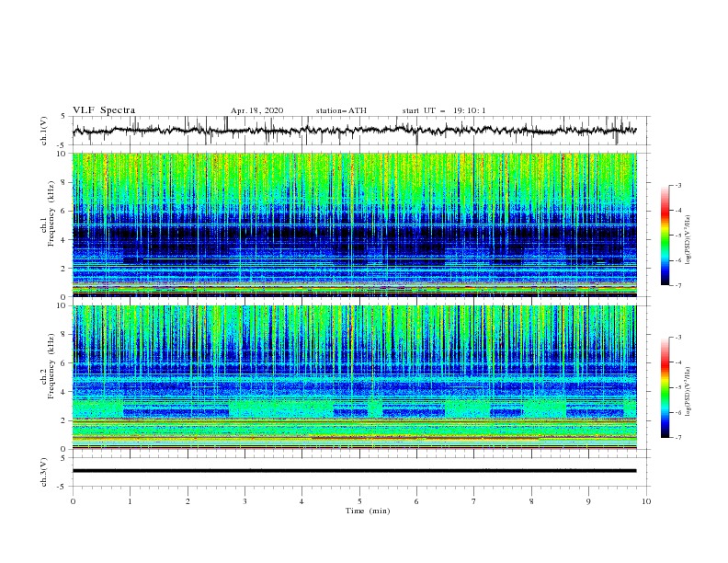This screenshot has width=728, height=563.
Task: Click the ch.1 spectrogram panel
Action: pyautogui.click(x=355, y=224)
